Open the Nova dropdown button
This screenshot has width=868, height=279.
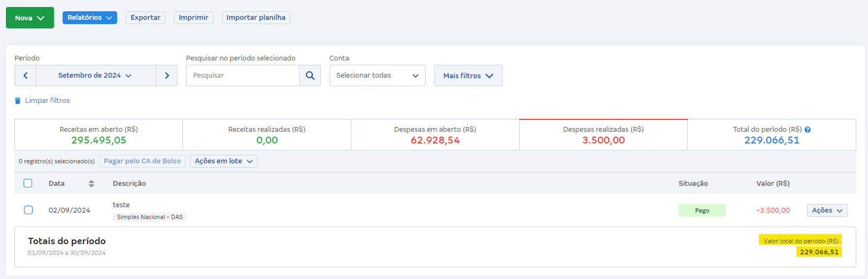[30, 18]
